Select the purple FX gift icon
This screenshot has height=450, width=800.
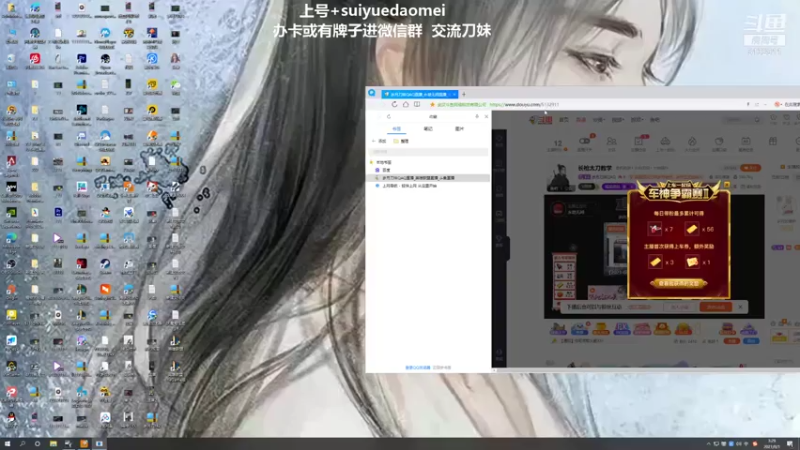[622, 329]
